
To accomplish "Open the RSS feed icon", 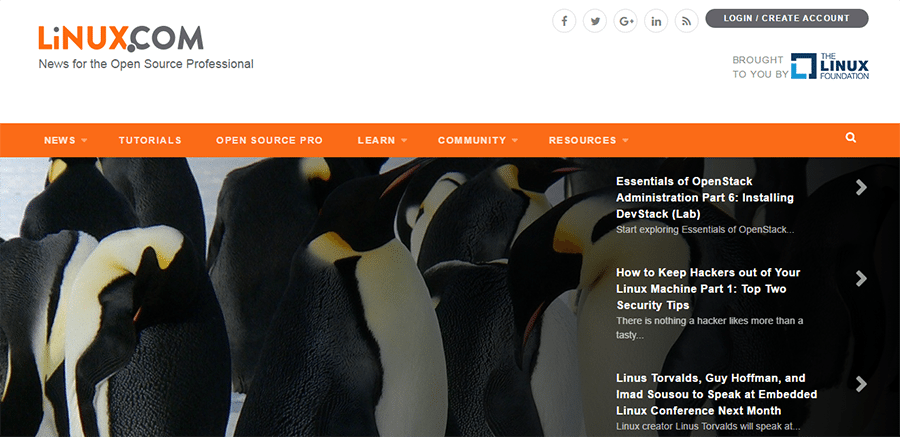I will [686, 20].
